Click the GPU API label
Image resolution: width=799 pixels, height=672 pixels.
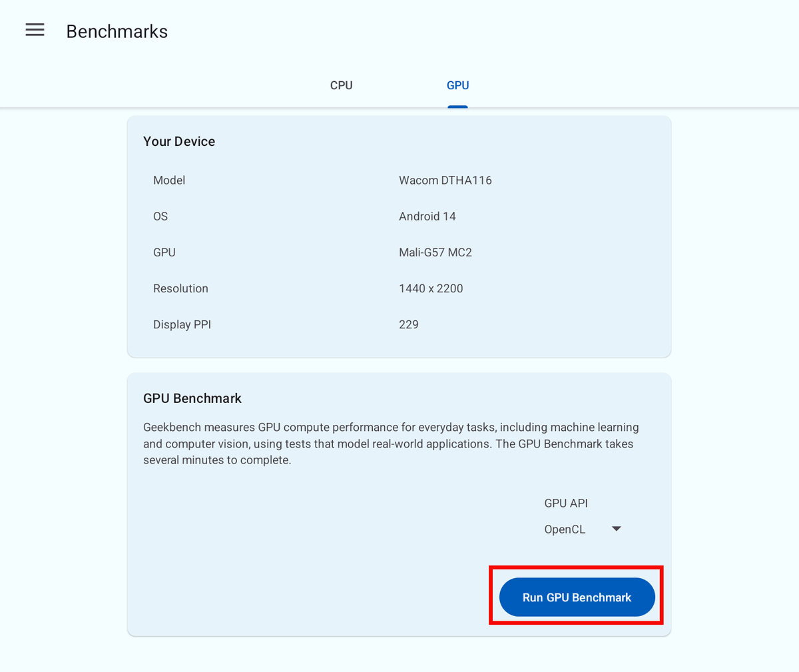(566, 504)
